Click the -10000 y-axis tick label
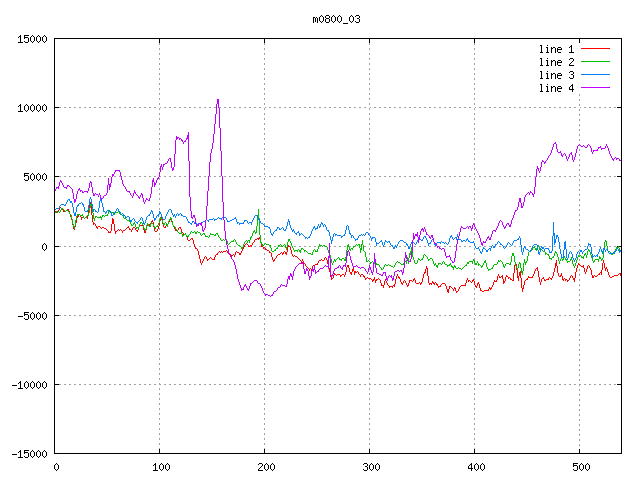Viewport: 640px width, 480px height. 29,384
